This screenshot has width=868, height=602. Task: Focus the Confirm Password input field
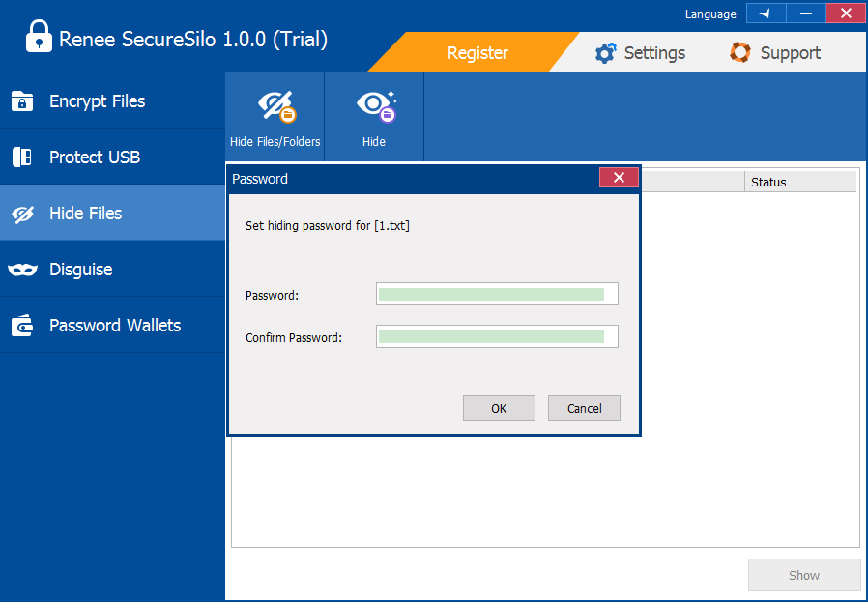(x=497, y=336)
